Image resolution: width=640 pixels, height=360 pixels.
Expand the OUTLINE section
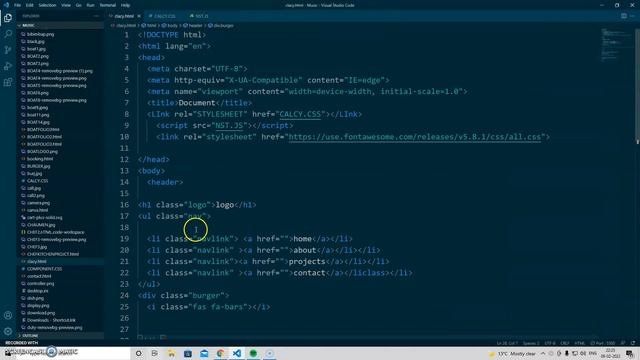(60, 336)
